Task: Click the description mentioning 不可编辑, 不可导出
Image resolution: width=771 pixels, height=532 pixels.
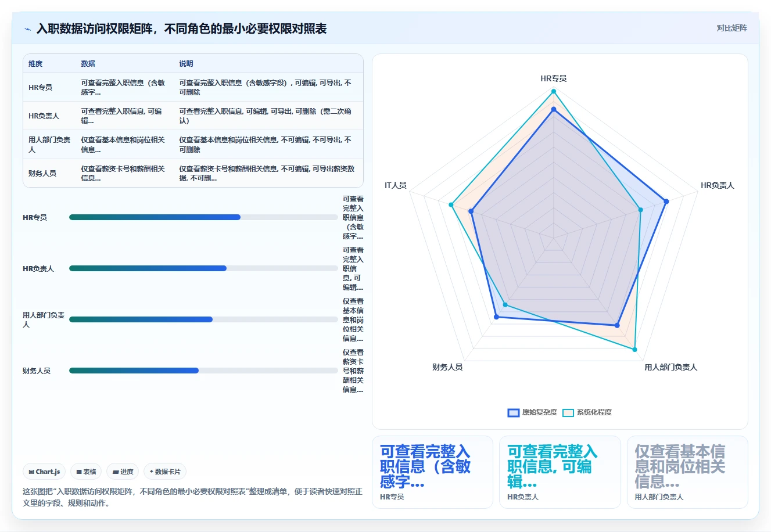Action: tap(266, 145)
